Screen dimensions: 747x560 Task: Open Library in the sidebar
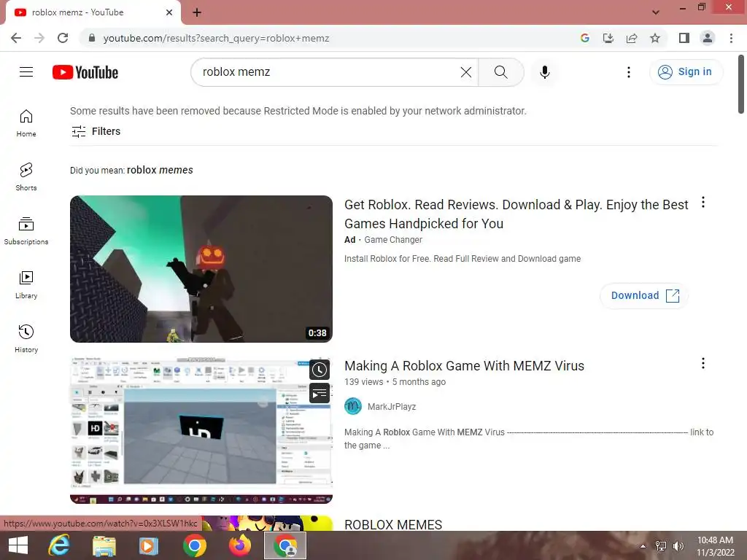(26, 285)
